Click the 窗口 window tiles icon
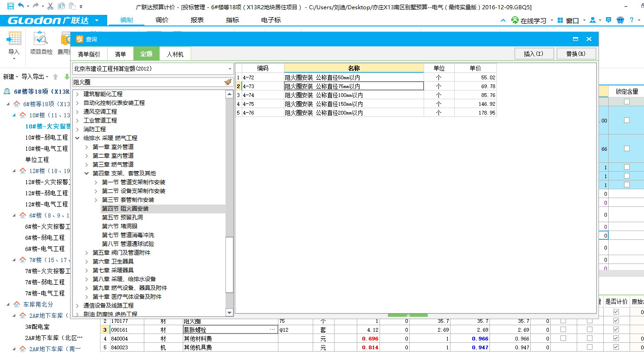The image size is (644, 353). click(x=560, y=20)
